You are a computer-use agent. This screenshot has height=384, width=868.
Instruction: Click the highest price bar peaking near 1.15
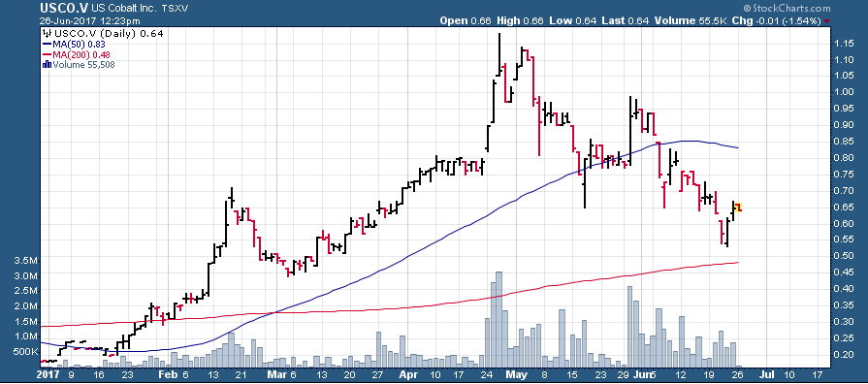499,55
